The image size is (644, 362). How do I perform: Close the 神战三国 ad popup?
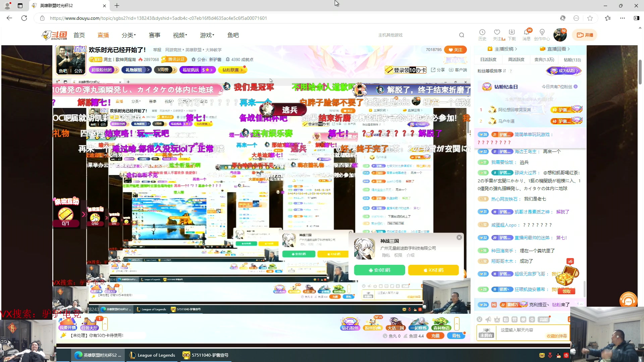[459, 237]
